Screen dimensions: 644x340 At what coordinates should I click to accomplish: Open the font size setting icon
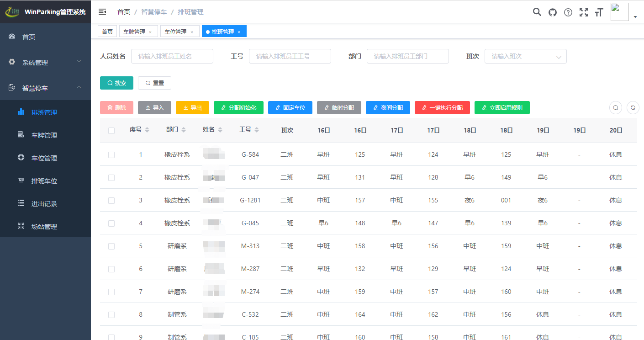point(599,12)
